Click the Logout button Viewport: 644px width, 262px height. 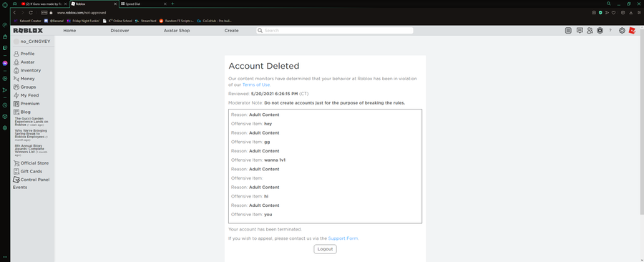(326, 249)
